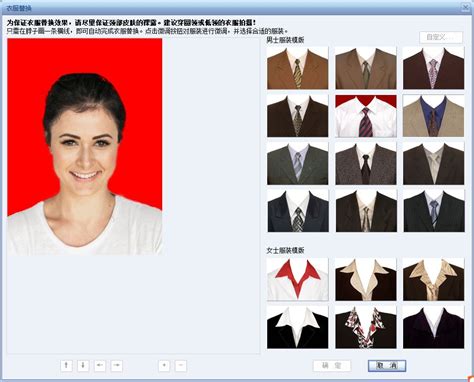This screenshot has height=382, width=474.
Task: Click the move up arrow button
Action: 66,366
